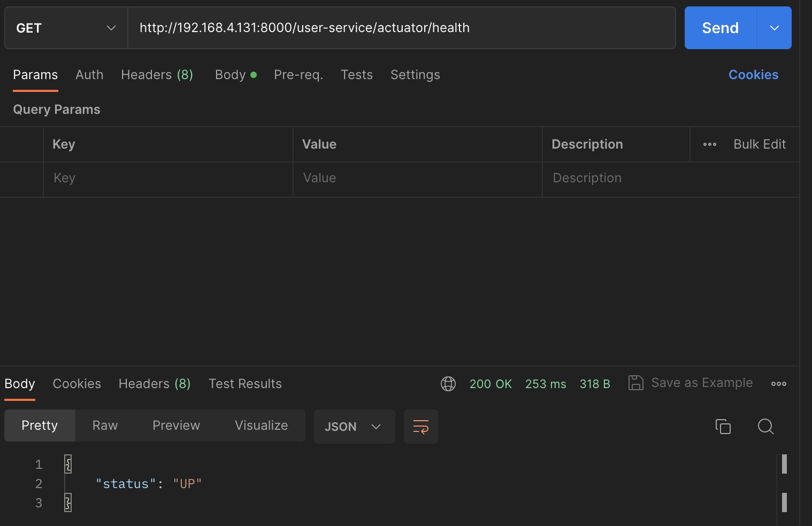Screen dimensions: 812x526
Task: Switch to the Auth tab
Action: [x=89, y=75]
